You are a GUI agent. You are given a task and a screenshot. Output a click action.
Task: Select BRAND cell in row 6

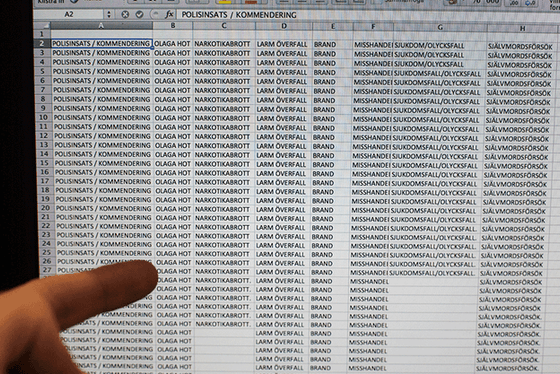coord(332,82)
